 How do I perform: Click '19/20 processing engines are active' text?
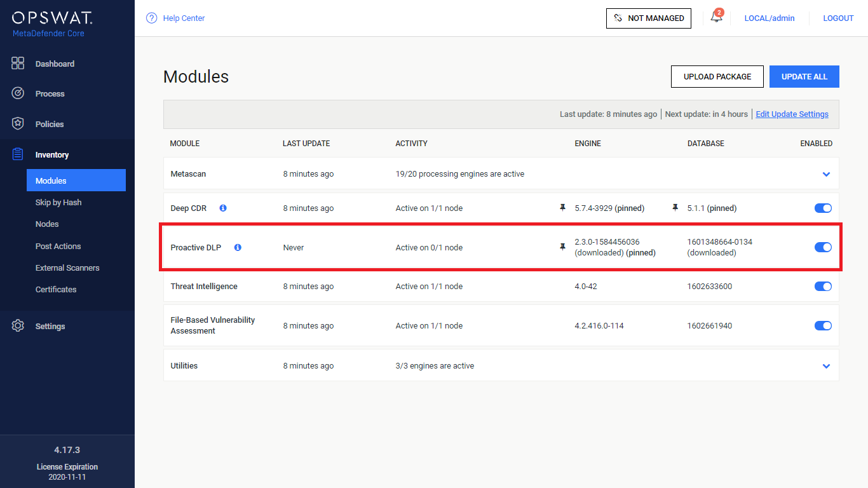point(460,174)
